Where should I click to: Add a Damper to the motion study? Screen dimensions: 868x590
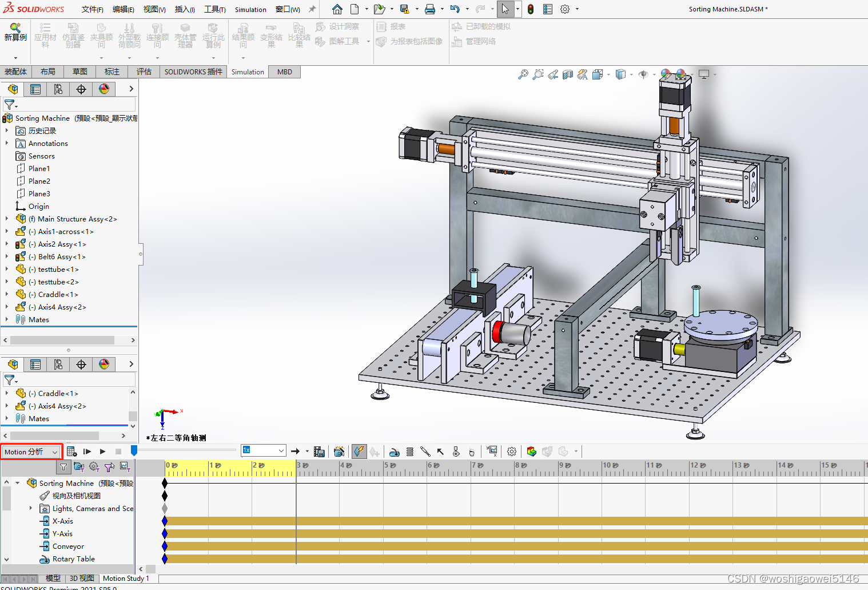coord(425,452)
